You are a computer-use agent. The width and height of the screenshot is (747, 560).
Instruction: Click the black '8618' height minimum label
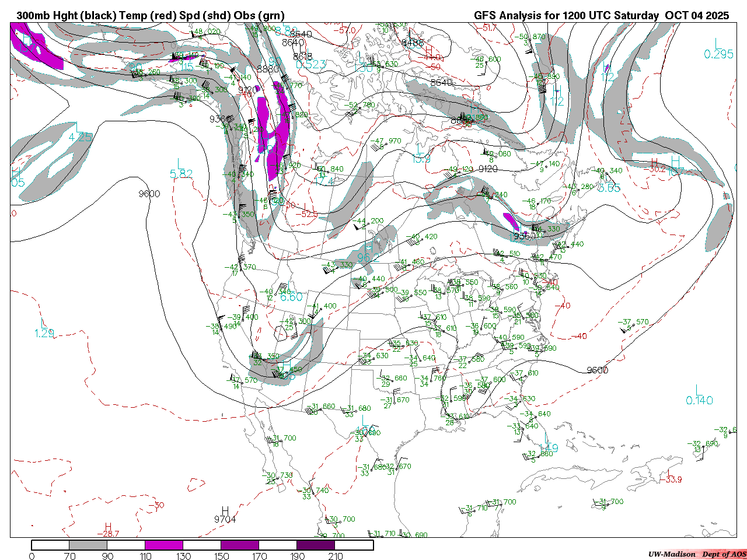(302, 57)
